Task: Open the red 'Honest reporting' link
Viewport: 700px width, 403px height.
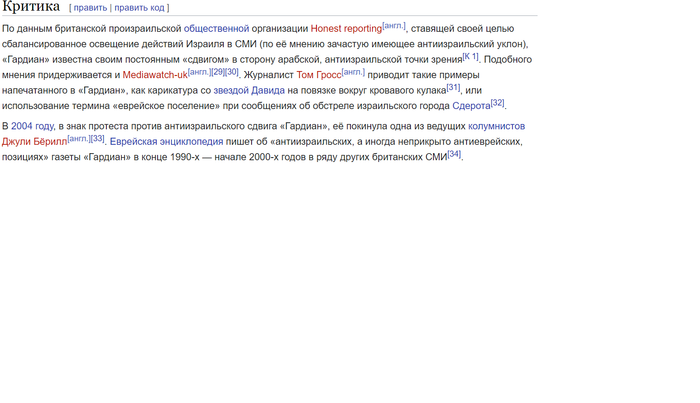Action: 346,29
